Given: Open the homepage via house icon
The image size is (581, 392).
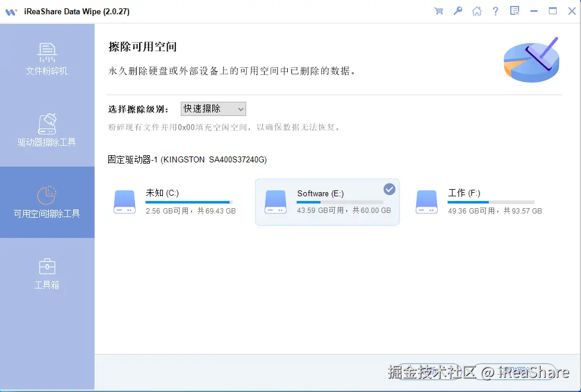Looking at the screenshot, I should (x=476, y=11).
